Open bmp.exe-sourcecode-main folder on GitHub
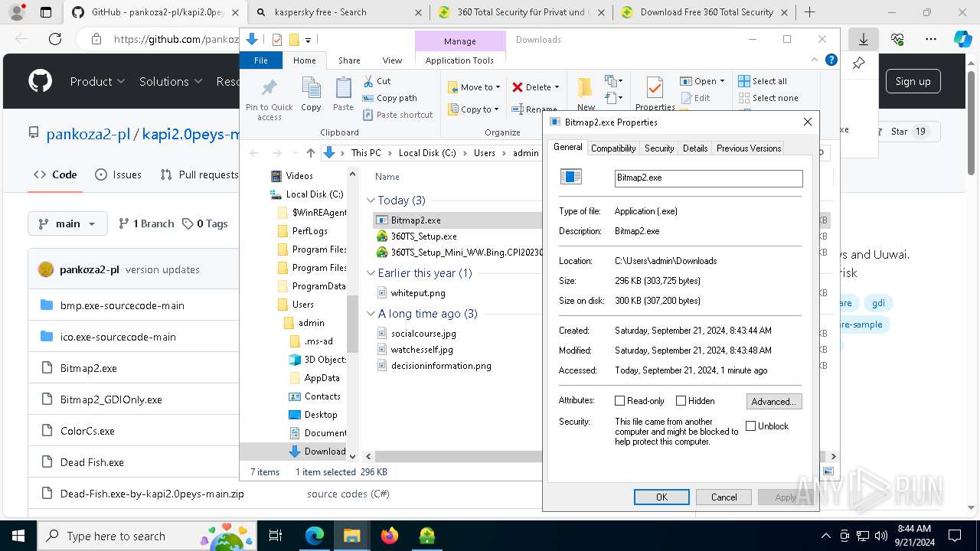This screenshot has width=980, height=551. (x=122, y=305)
